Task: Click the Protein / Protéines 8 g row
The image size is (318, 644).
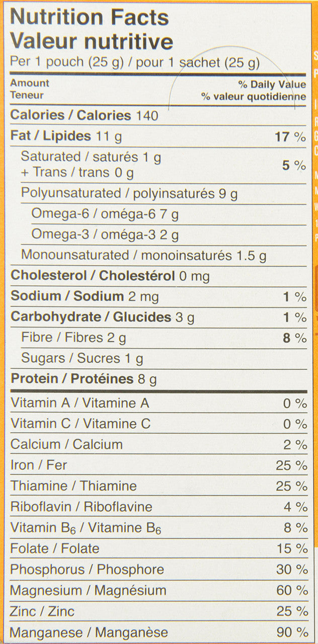Action: pyautogui.click(x=84, y=379)
